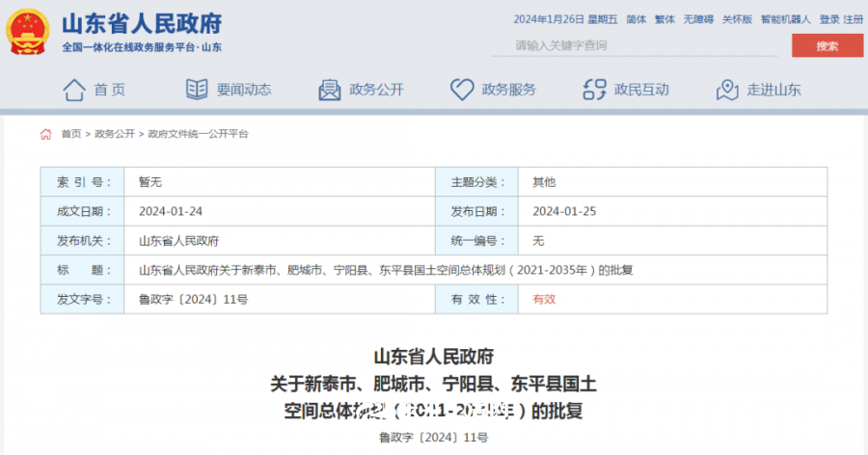Viewport: 868px width, 455px height.
Task: Switch to 简体 simplified Chinese
Action: (x=637, y=18)
